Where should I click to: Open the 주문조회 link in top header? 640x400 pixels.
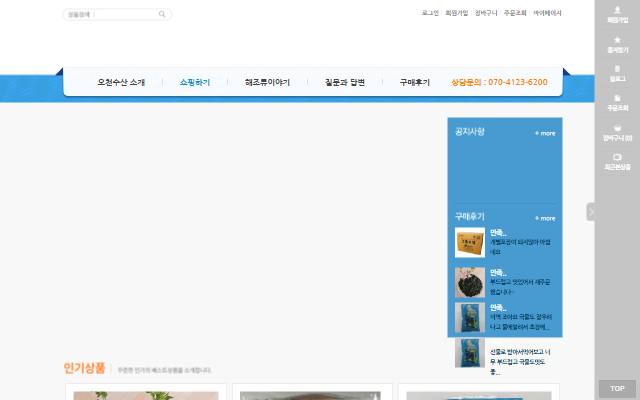click(515, 13)
